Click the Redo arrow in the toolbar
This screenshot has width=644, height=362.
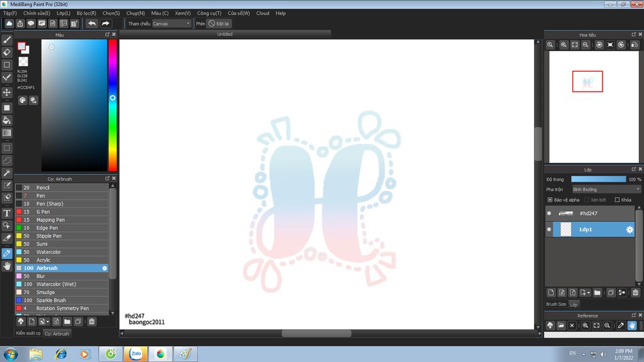point(106,23)
